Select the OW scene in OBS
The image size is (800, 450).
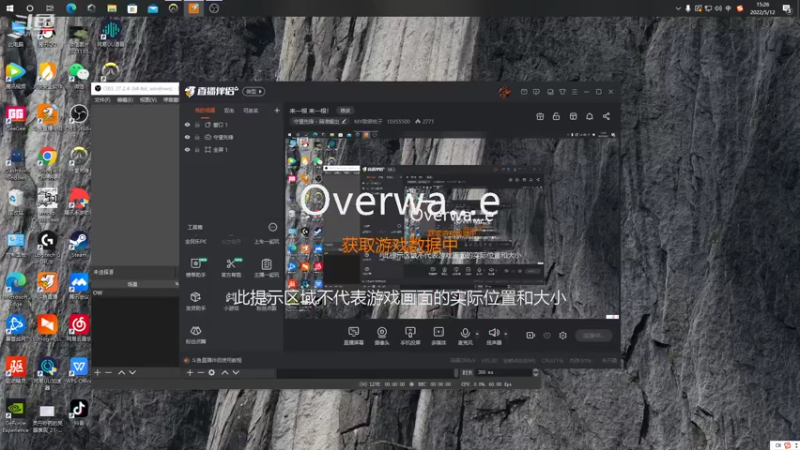coord(135,293)
